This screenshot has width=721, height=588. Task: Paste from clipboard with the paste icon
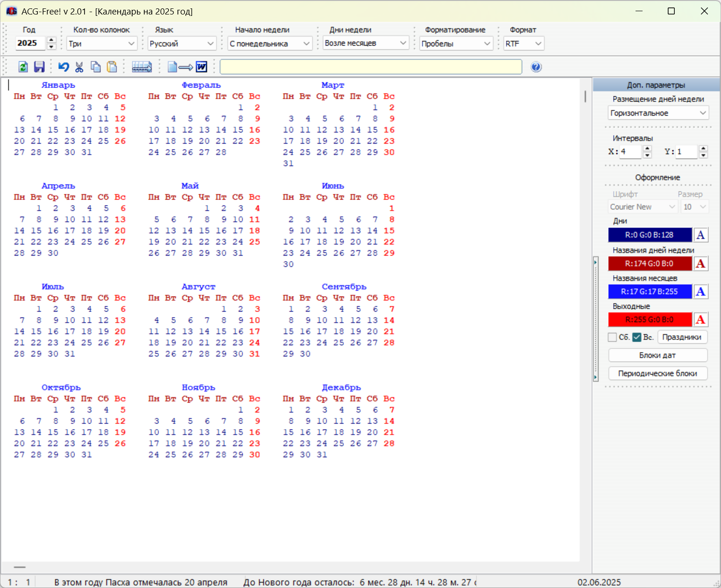click(112, 67)
